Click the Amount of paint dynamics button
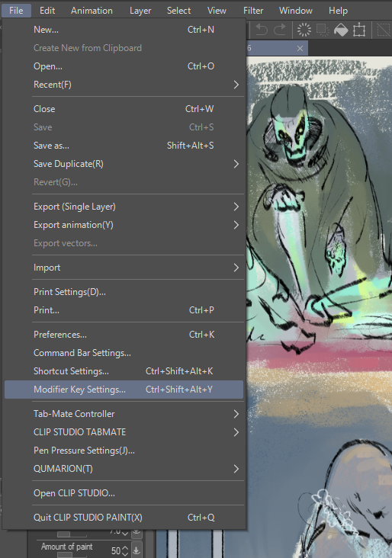This screenshot has width=392, height=558. coord(137,550)
